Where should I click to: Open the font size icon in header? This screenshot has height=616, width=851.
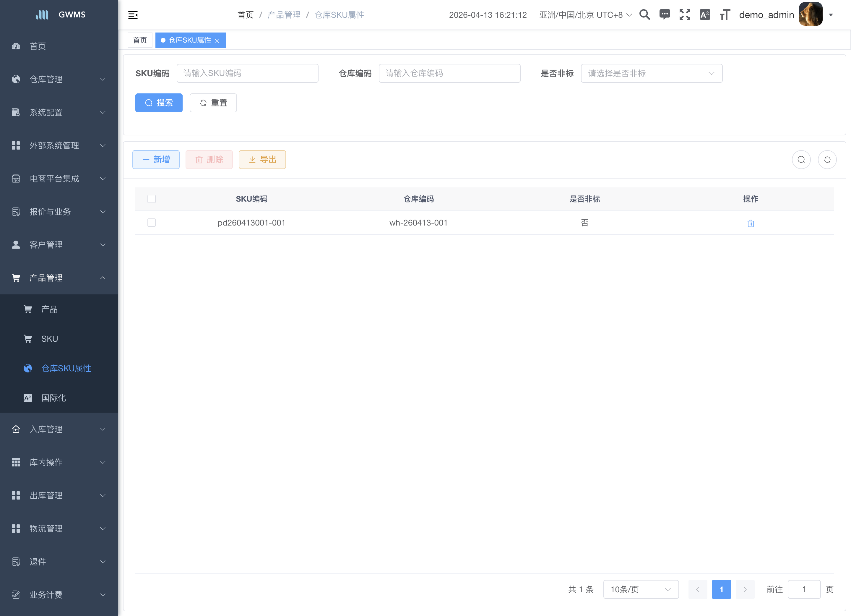725,15
